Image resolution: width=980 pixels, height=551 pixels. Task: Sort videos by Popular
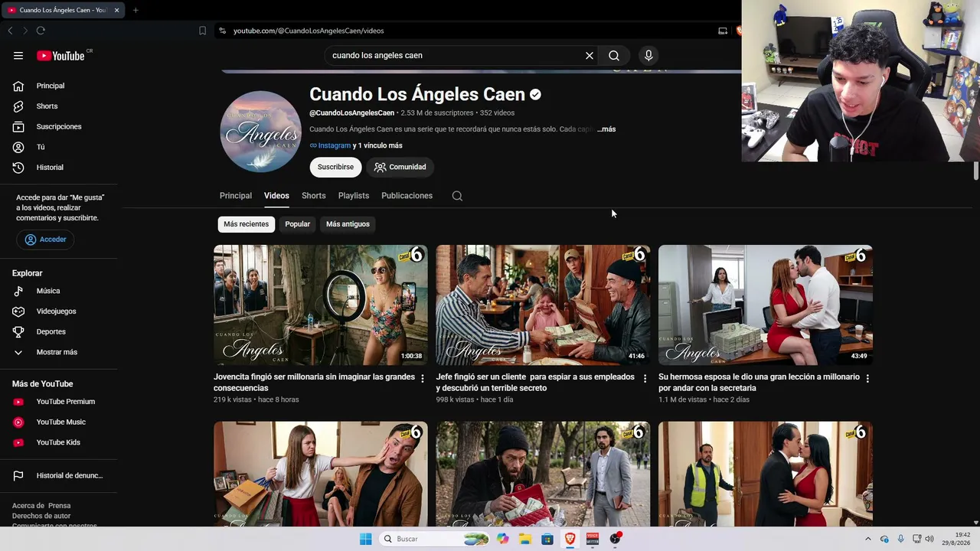coord(298,224)
